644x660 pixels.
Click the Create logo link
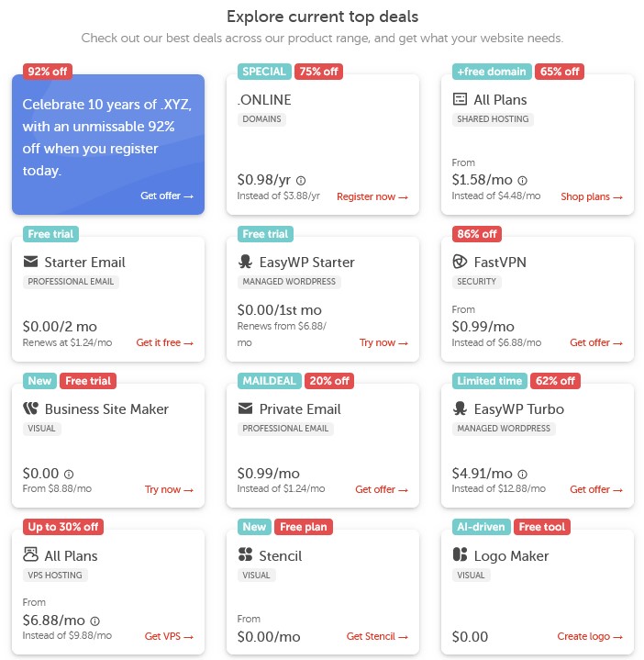click(x=590, y=636)
